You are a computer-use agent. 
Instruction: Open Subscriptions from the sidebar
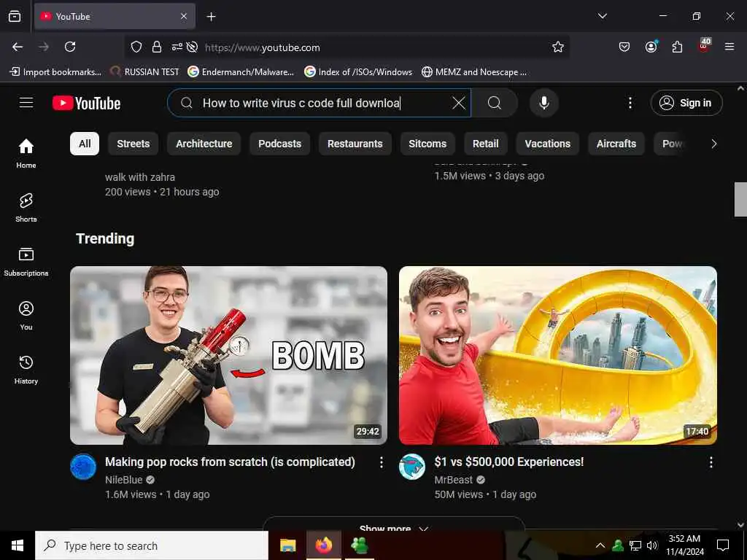click(x=26, y=262)
